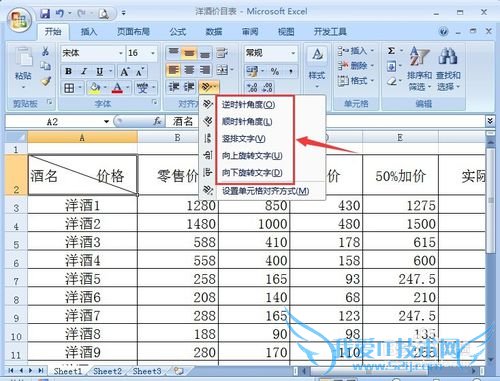Choose 竖排文字(V) from orientation menu
The height and width of the screenshot is (381, 500).
(244, 139)
